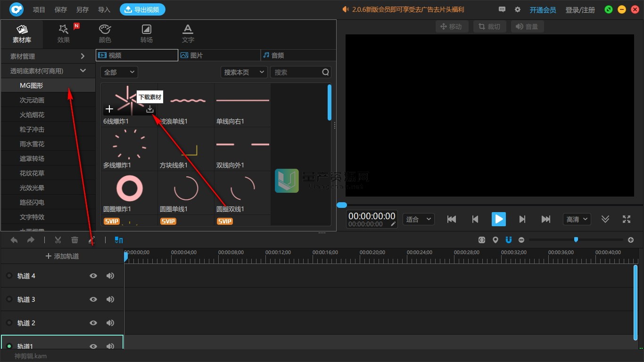Screen dimensions: 644x362
Task: Click the 导出视频 export video button
Action: (142, 9)
